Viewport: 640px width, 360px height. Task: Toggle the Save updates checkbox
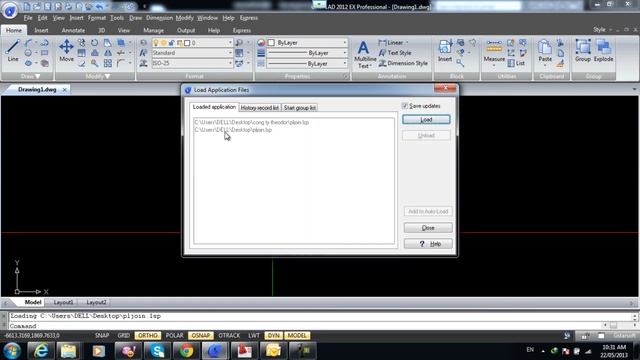pos(404,106)
